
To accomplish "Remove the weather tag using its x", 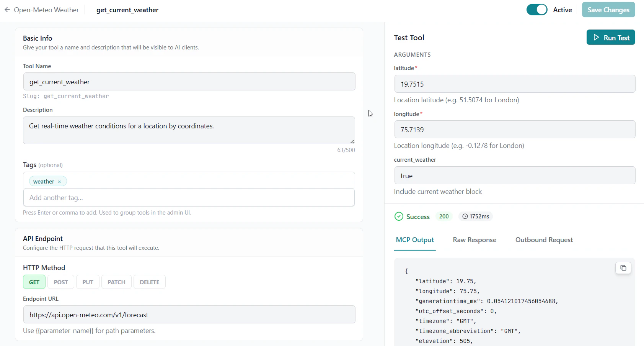I will pyautogui.click(x=59, y=182).
